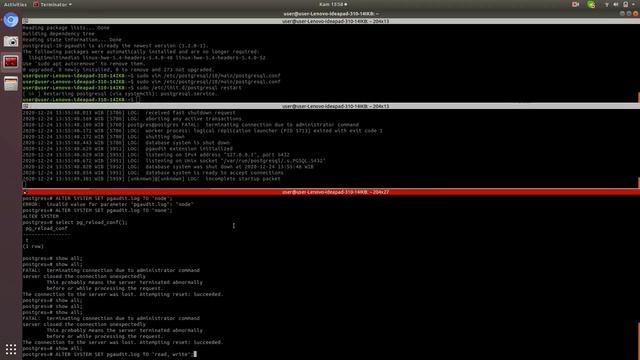Open the group menu icon of the middle terminal pane
The image size is (640, 360).
[x=25, y=106]
